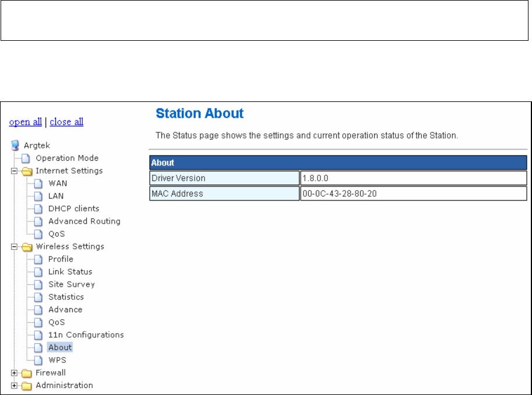Open the Site Survey page
The width and height of the screenshot is (532, 395).
tap(71, 284)
